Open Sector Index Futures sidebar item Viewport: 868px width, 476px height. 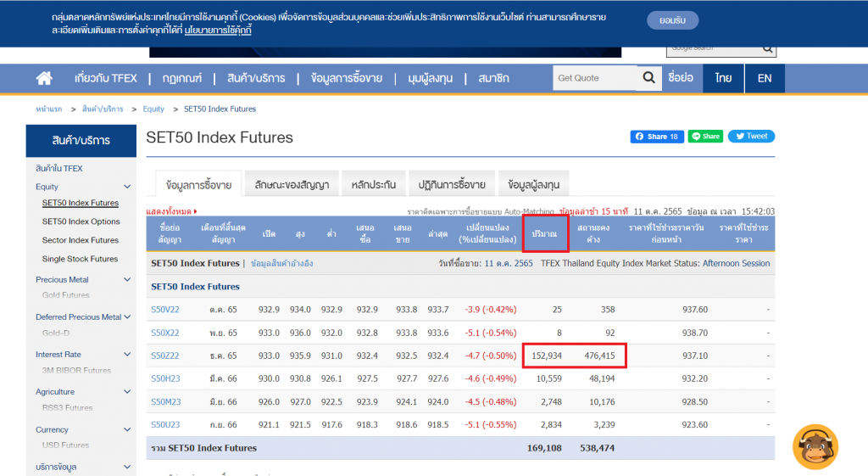point(81,240)
